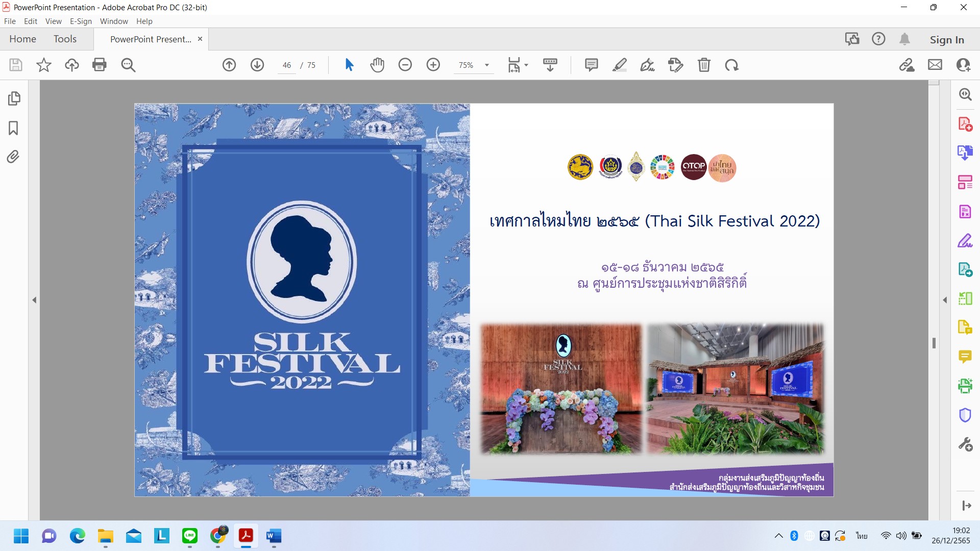
Task: Open Help question mark button
Action: click(x=878, y=39)
